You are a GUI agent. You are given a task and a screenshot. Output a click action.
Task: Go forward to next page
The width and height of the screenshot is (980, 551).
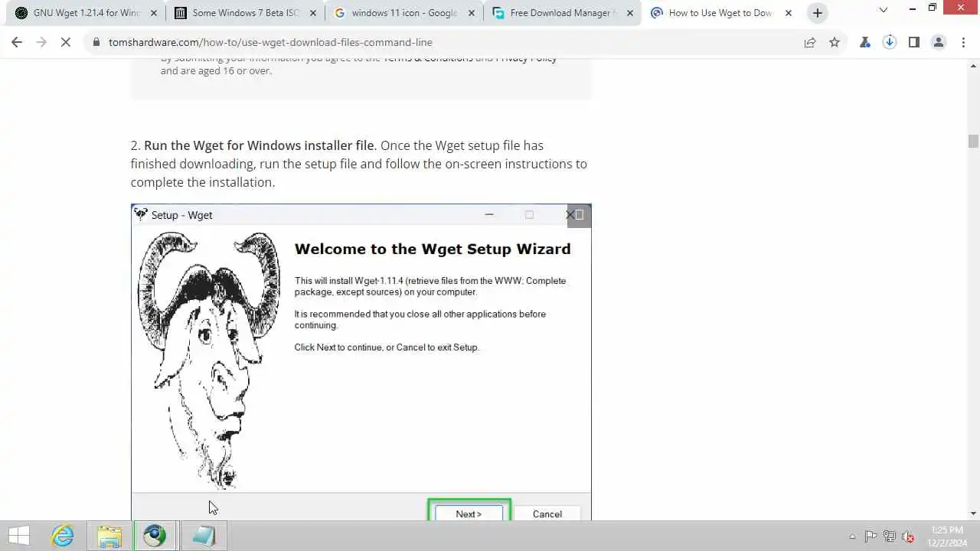(41, 43)
